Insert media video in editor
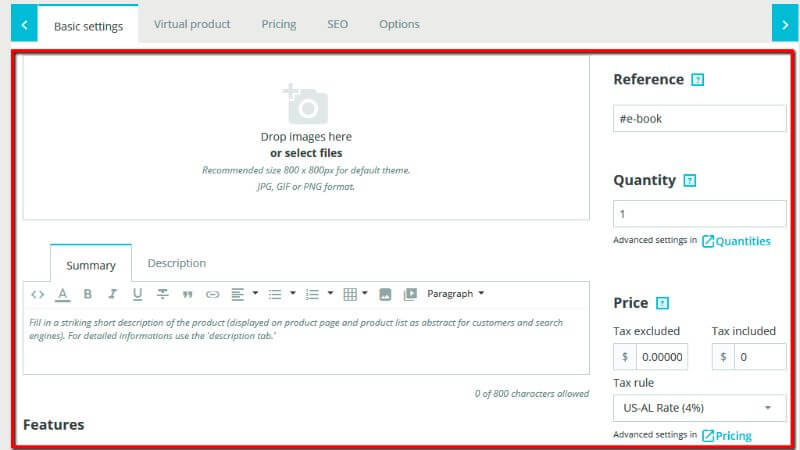Viewport: 800px width, 450px height. pos(410,294)
